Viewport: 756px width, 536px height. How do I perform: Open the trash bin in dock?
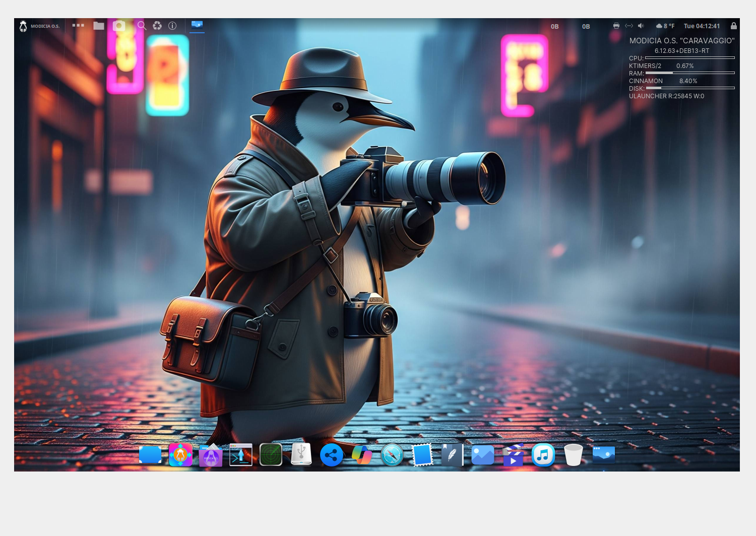(x=574, y=455)
